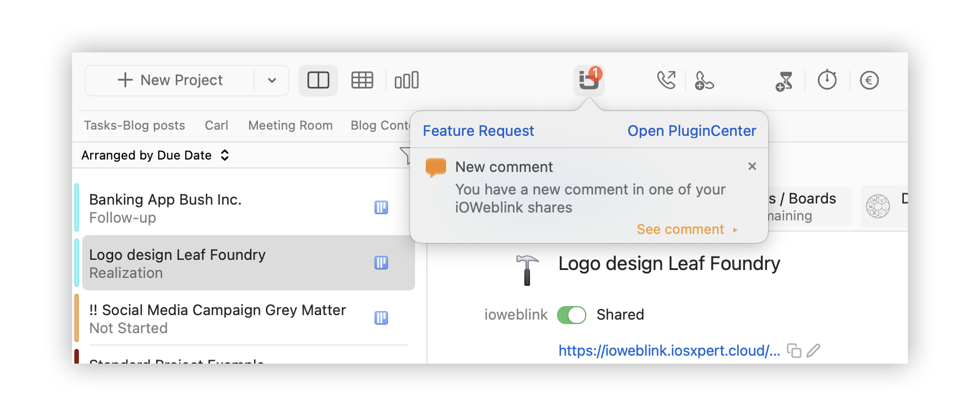The image size is (980, 416).
Task: Click the euro billing icon
Action: [869, 80]
